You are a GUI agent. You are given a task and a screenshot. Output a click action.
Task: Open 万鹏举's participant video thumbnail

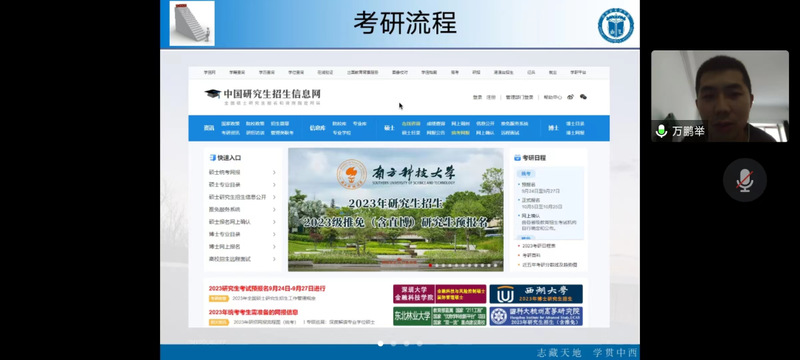point(719,96)
